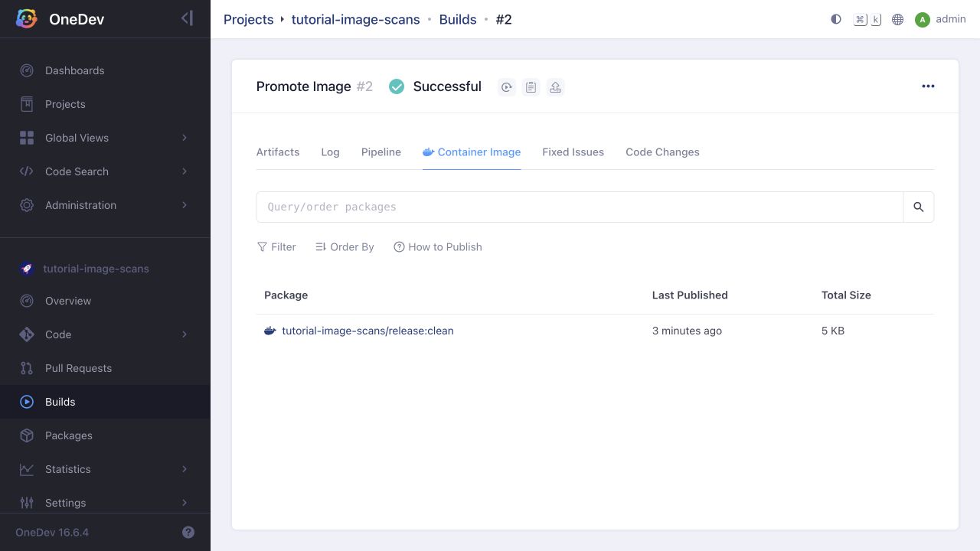Open the Order By dropdown

tap(345, 247)
